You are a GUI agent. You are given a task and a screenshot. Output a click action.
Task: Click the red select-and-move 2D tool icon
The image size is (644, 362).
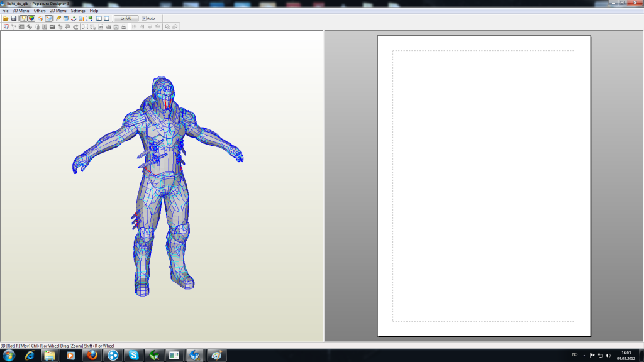pyautogui.click(x=6, y=26)
